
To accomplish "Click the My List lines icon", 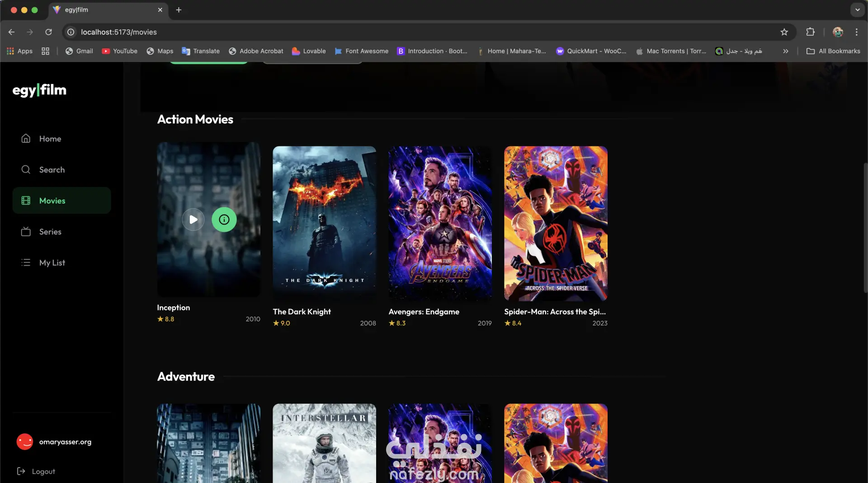I will [x=26, y=263].
